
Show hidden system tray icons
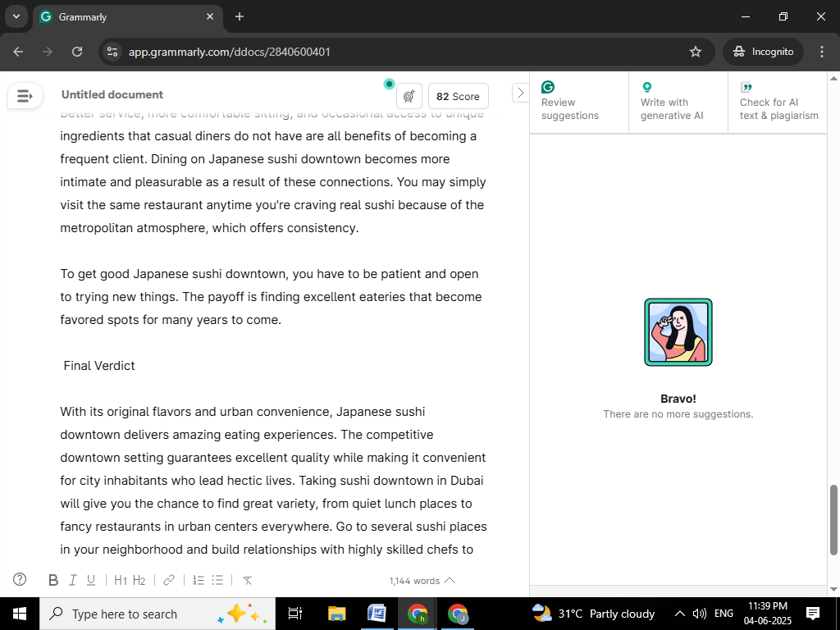(679, 614)
